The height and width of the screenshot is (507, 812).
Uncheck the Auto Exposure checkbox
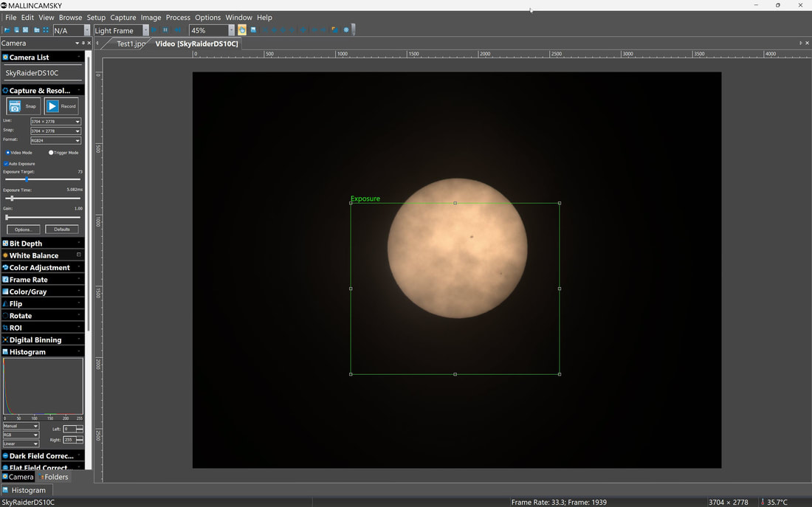pyautogui.click(x=6, y=164)
